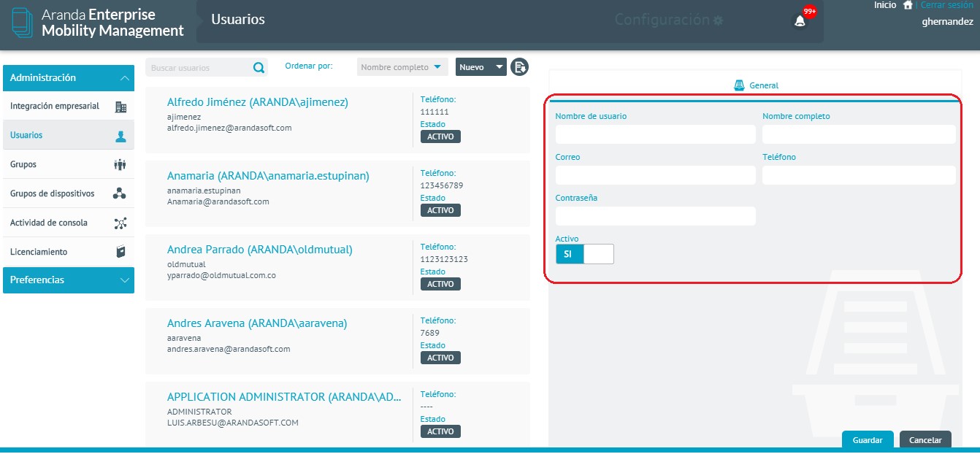Open Integración empresarial via building icon

[120, 107]
